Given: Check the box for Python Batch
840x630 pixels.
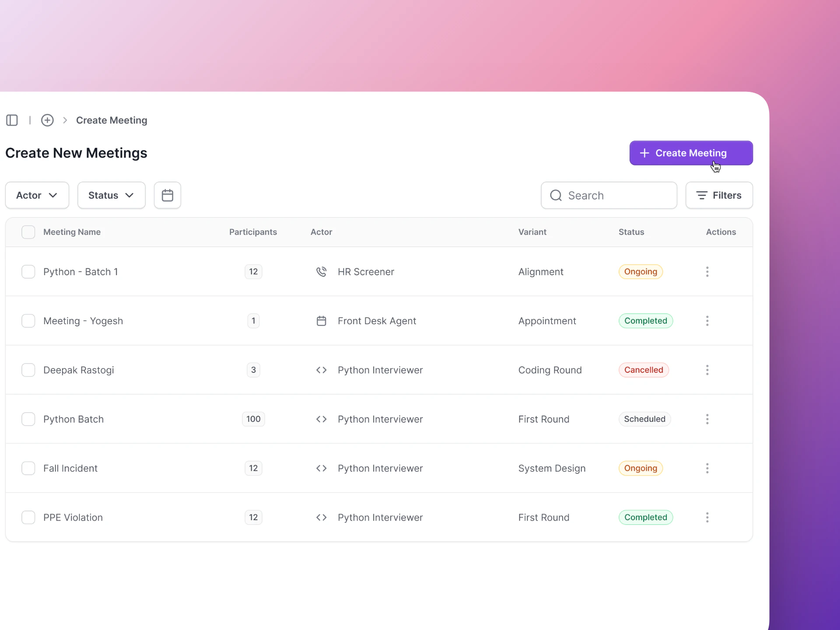Looking at the screenshot, I should 28,419.
